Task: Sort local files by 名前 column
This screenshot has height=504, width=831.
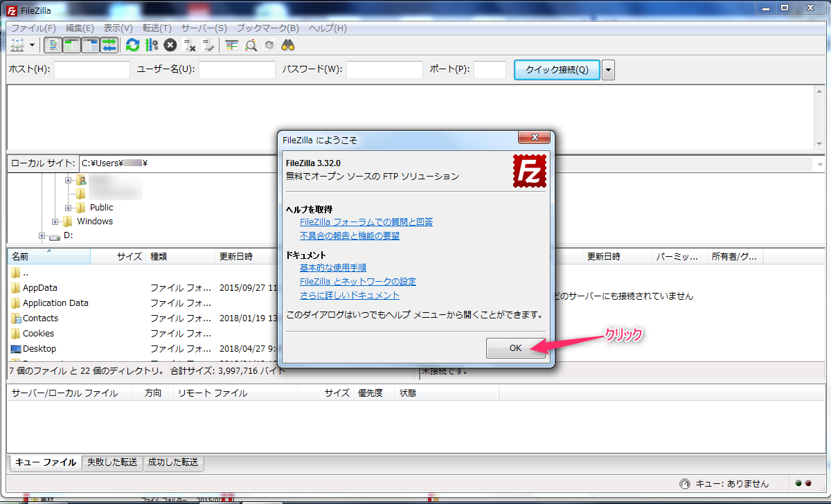Action: (48, 256)
